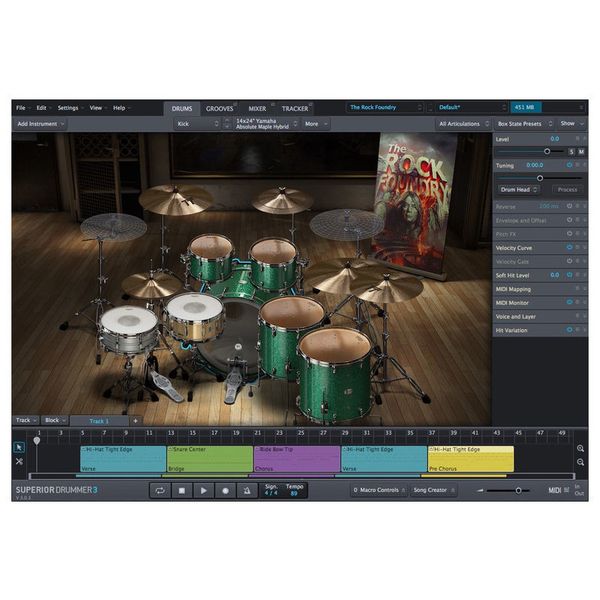Open the MIDI in/out settings icon
The height and width of the screenshot is (600, 600).
[566, 490]
